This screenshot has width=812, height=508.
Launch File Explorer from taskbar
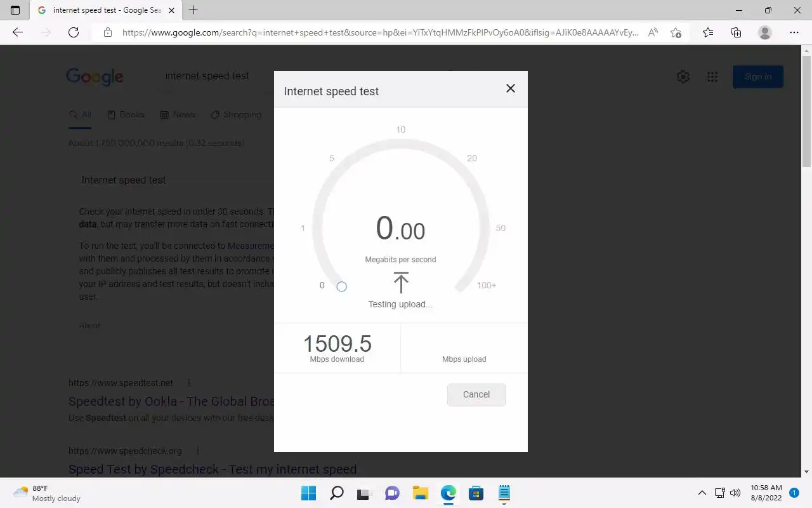click(x=421, y=493)
